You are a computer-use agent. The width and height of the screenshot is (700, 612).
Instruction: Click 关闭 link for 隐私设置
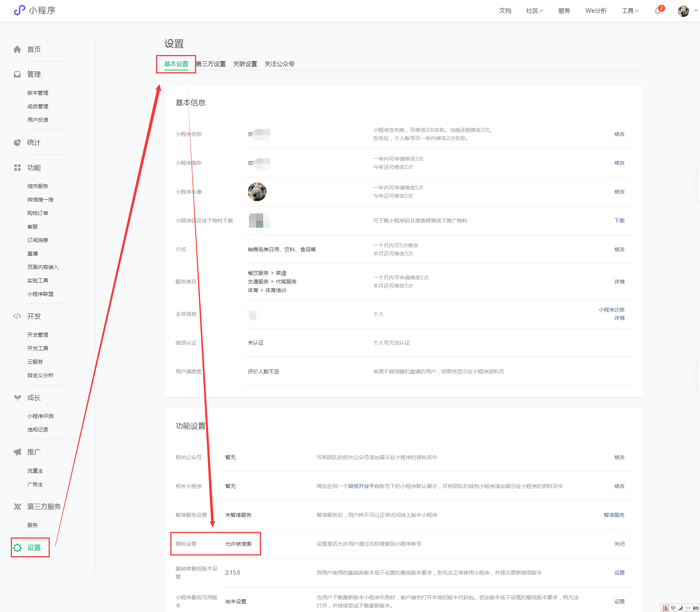click(x=619, y=544)
